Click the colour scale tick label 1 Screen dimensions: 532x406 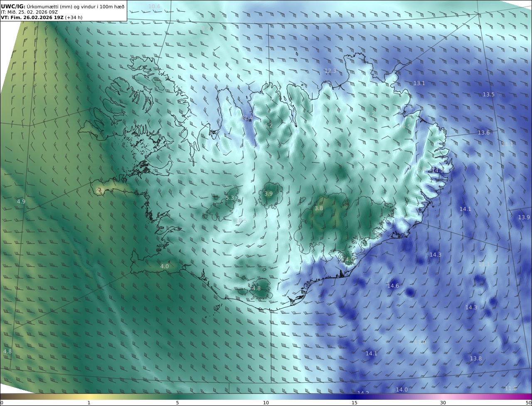click(89, 403)
